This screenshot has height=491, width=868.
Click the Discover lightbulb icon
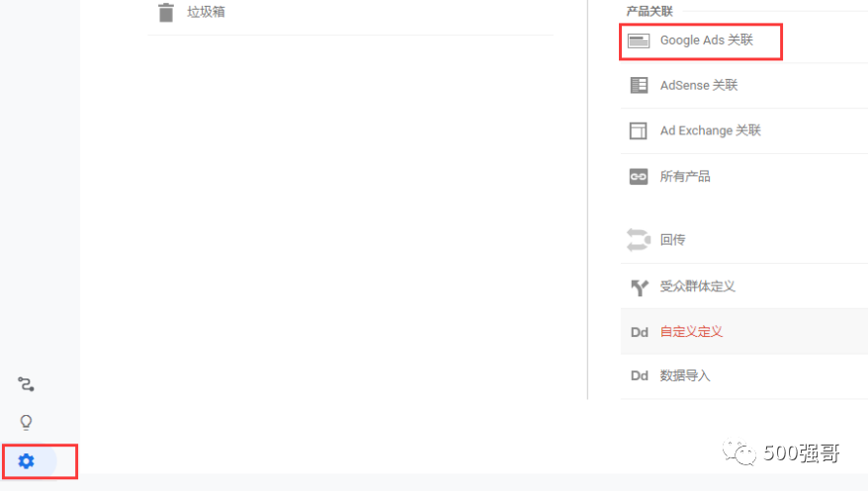pos(26,423)
